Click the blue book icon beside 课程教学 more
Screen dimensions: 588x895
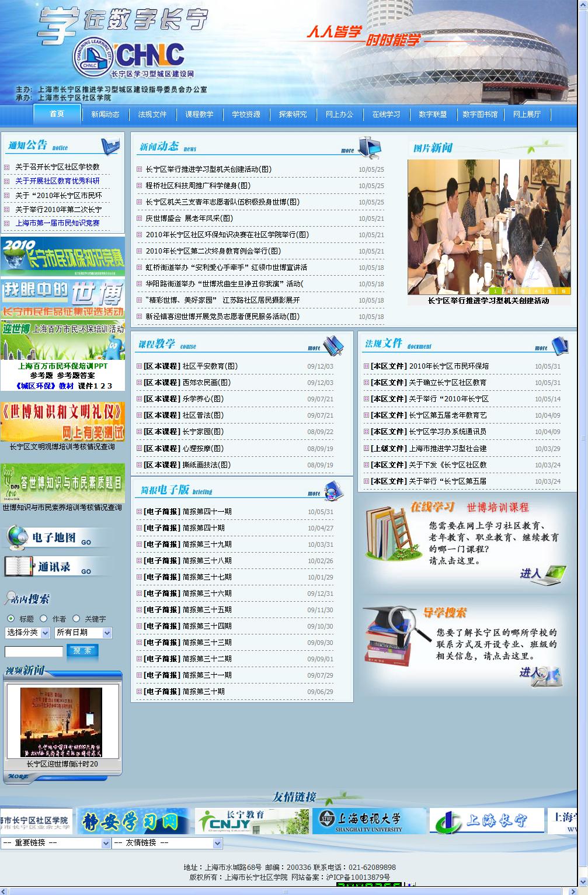pos(333,345)
